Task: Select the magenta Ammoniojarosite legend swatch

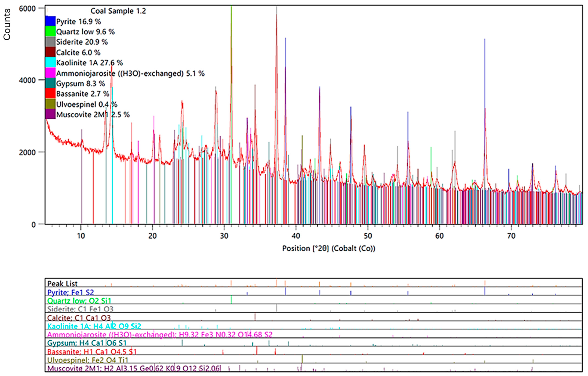Action: [50, 73]
